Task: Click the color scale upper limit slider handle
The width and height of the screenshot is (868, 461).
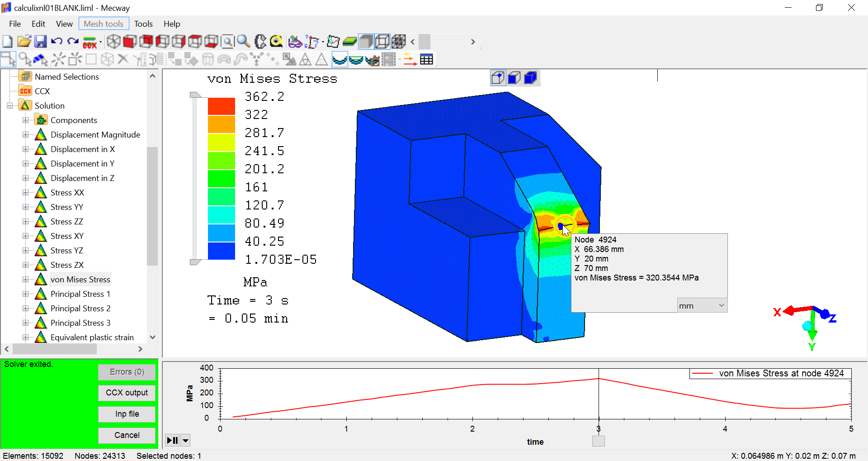Action: coord(195,95)
